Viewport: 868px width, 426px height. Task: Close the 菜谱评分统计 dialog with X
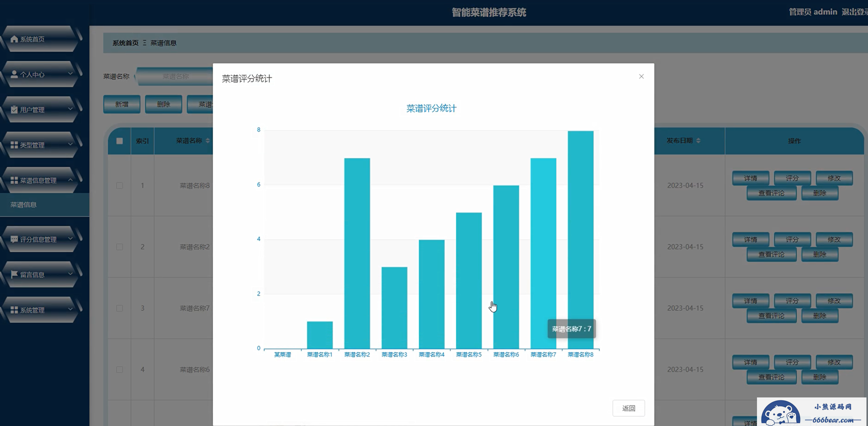pyautogui.click(x=641, y=77)
